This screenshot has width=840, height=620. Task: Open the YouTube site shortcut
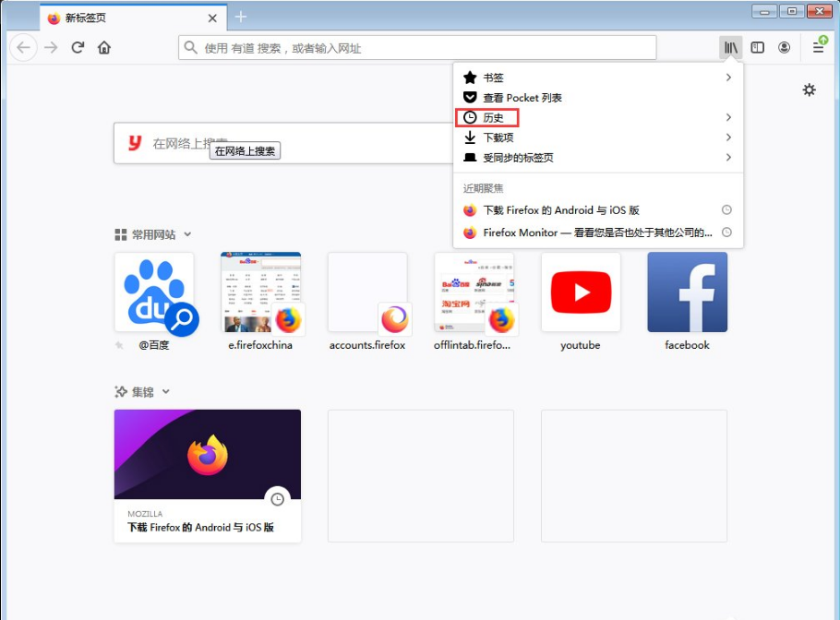(x=580, y=292)
